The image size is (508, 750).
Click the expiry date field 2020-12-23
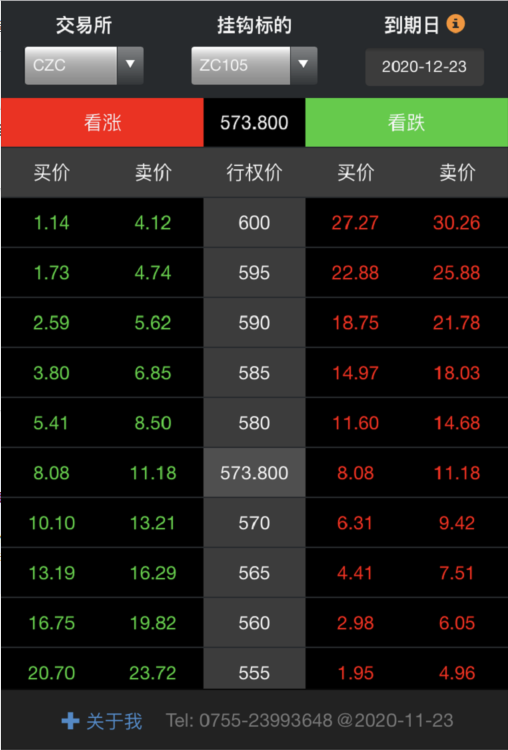[424, 66]
